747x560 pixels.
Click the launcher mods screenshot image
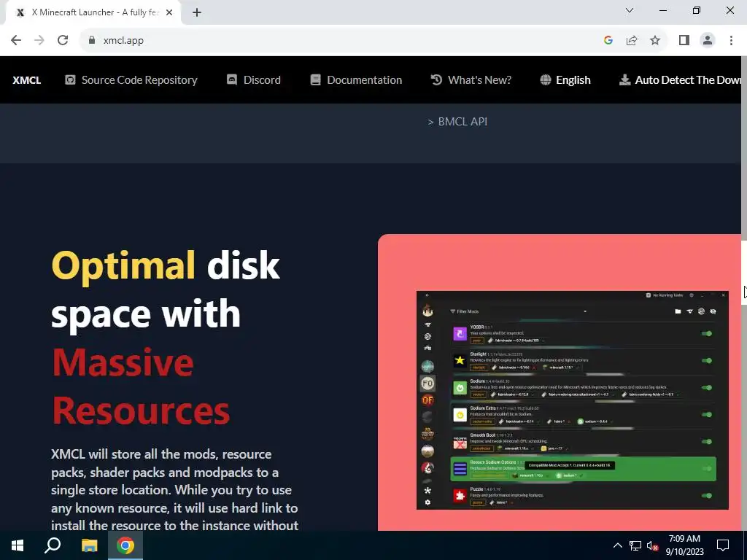[572, 400]
